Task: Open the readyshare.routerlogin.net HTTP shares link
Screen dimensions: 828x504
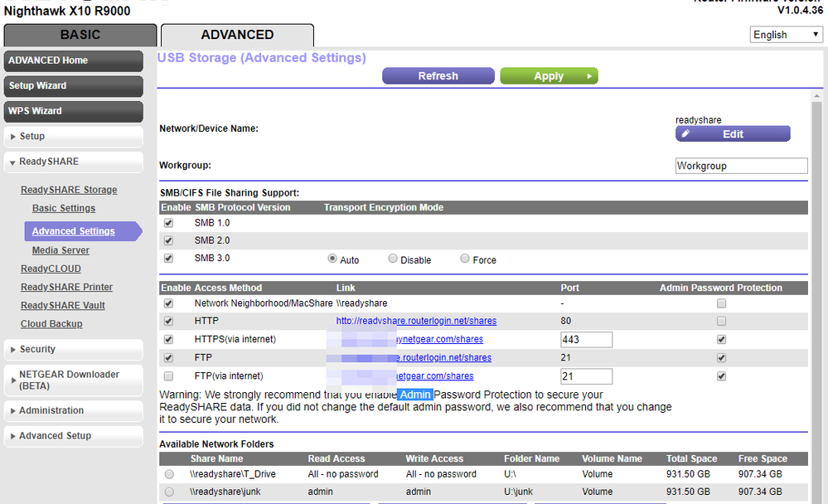Action: tap(416, 321)
